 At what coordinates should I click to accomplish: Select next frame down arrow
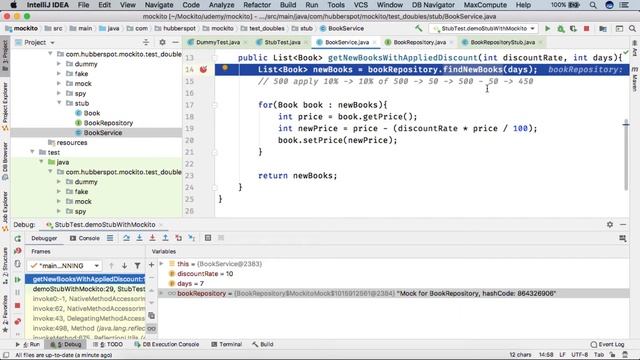pos(124,266)
